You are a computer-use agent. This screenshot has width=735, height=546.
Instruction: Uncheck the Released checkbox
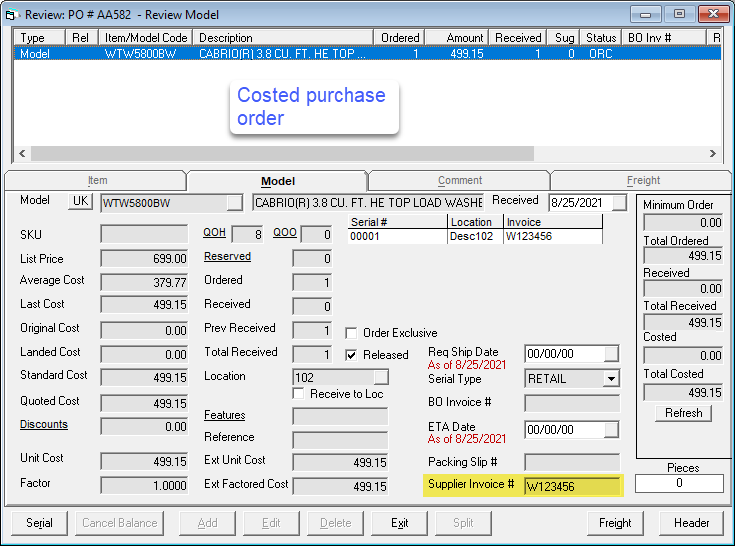click(351, 355)
